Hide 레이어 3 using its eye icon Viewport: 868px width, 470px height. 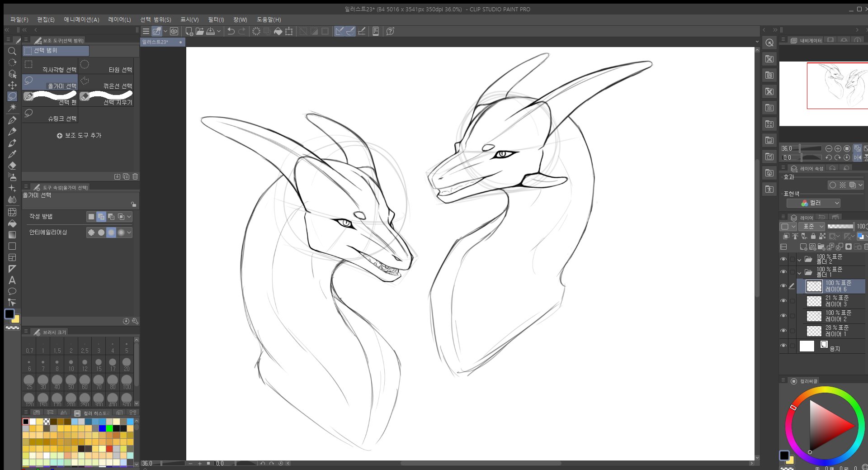point(783,301)
